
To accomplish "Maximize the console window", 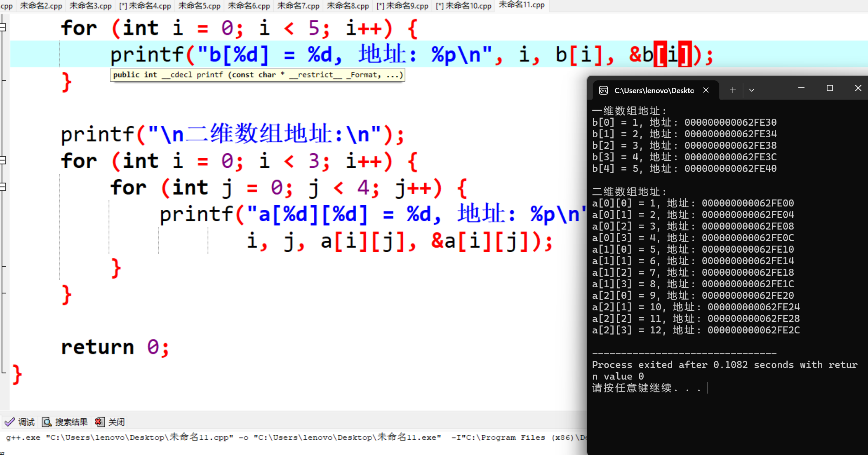I will (830, 88).
